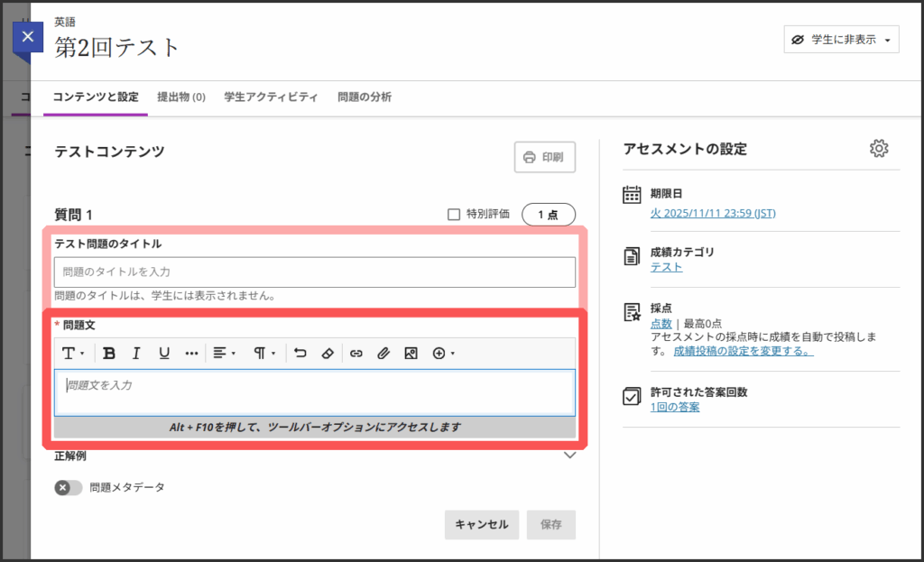The height and width of the screenshot is (562, 924).
Task: Insert a hyperlink using link icon
Action: [356, 354]
